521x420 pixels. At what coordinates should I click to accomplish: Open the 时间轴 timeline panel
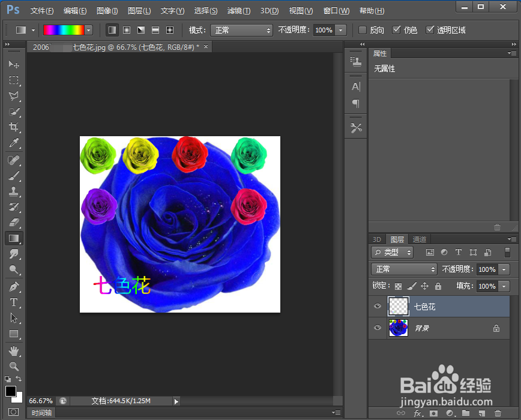click(41, 413)
